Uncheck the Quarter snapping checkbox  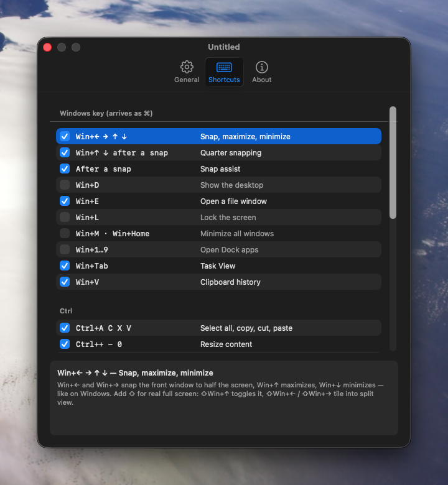65,152
